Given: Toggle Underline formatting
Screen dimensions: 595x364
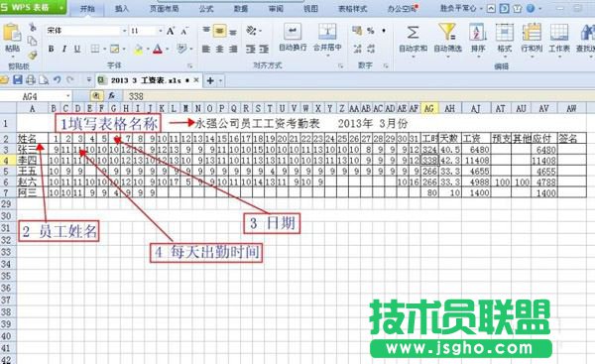Looking at the screenshot, I should coord(77,49).
